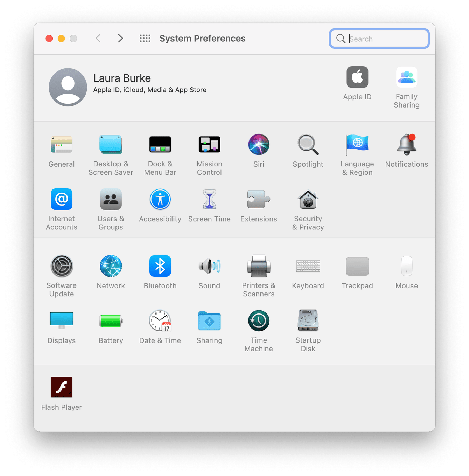The image size is (469, 476).
Task: Select Notifications preferences
Action: coord(406,145)
